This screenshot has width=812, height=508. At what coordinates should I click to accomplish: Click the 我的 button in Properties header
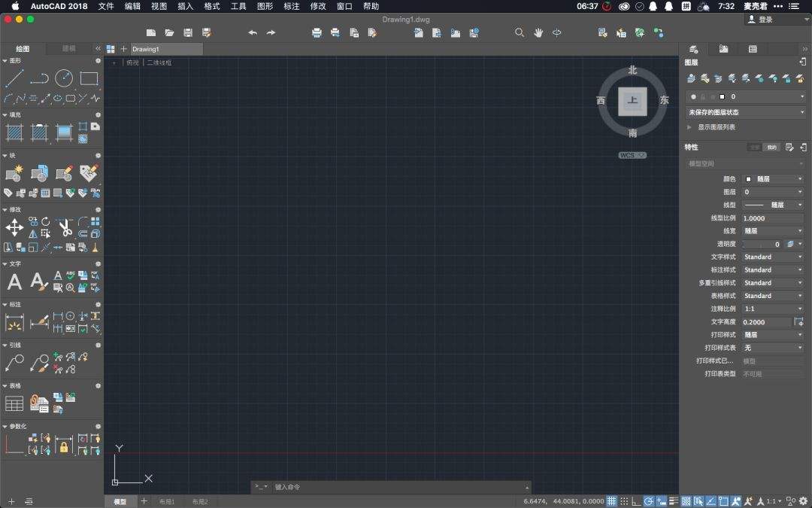pos(771,148)
